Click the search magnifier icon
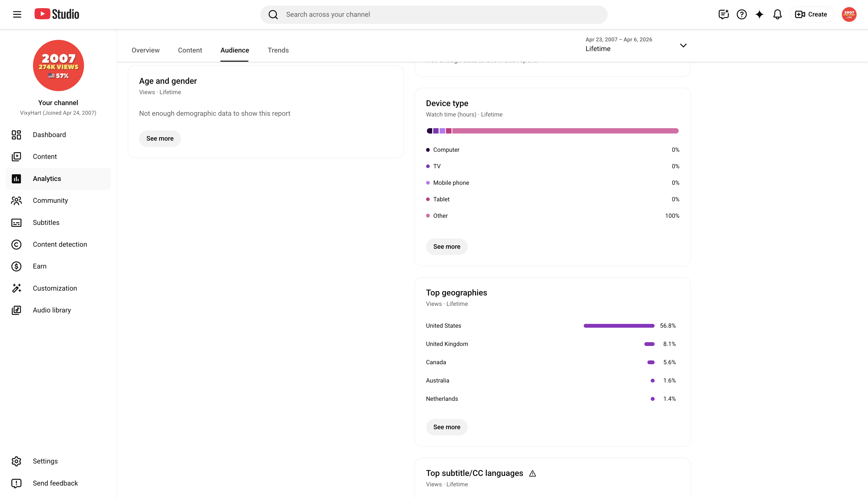 pyautogui.click(x=273, y=14)
